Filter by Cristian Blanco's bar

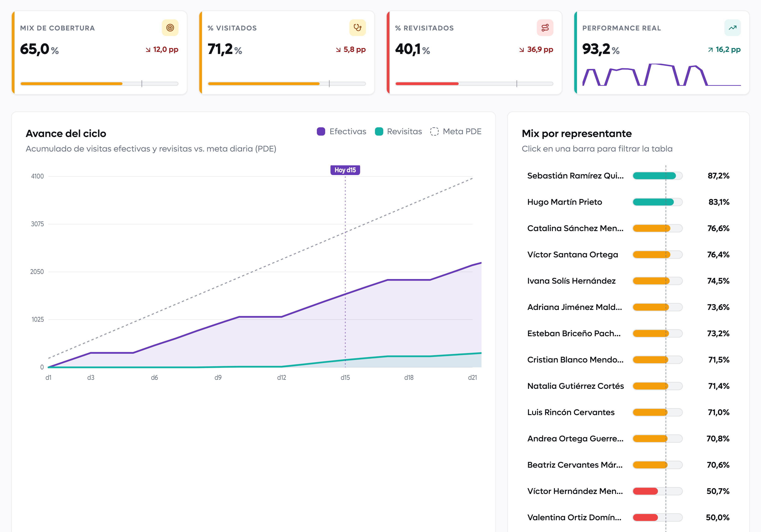pos(657,360)
